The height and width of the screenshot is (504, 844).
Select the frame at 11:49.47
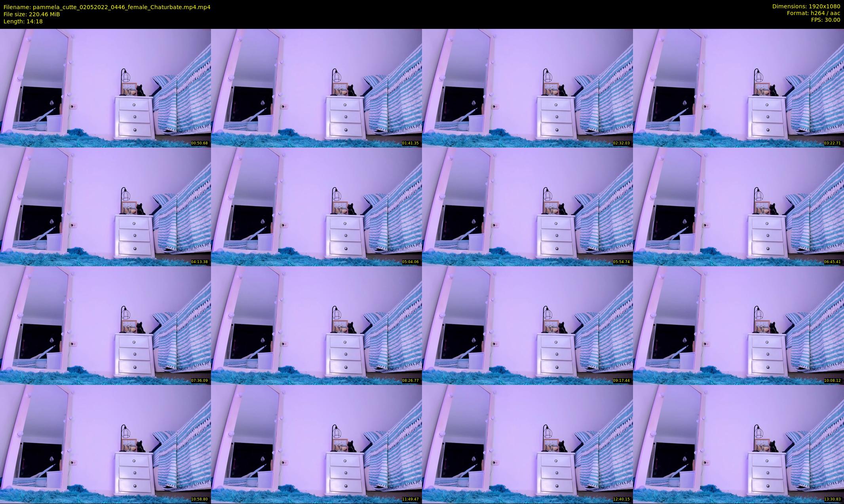click(x=316, y=444)
